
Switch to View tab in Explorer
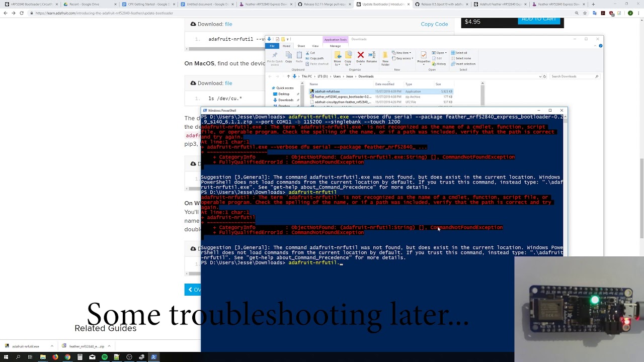(x=315, y=46)
